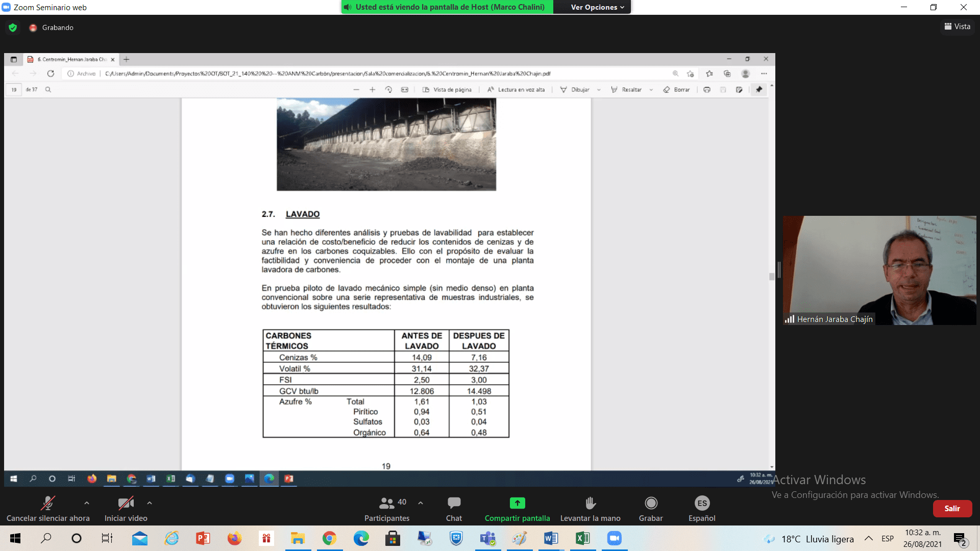The image size is (980, 551).
Task: Start recording with Grabar
Action: [x=651, y=509]
